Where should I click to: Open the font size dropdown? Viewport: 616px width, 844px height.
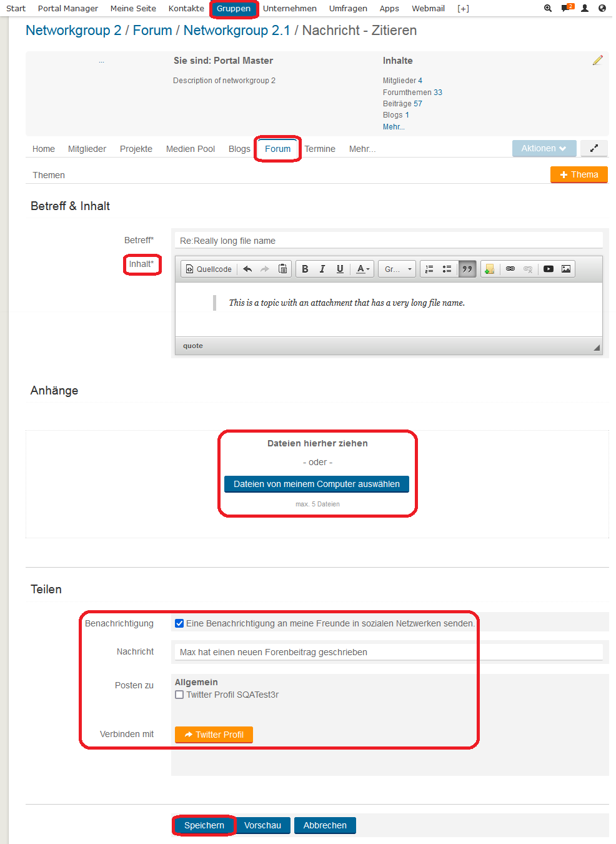point(397,269)
